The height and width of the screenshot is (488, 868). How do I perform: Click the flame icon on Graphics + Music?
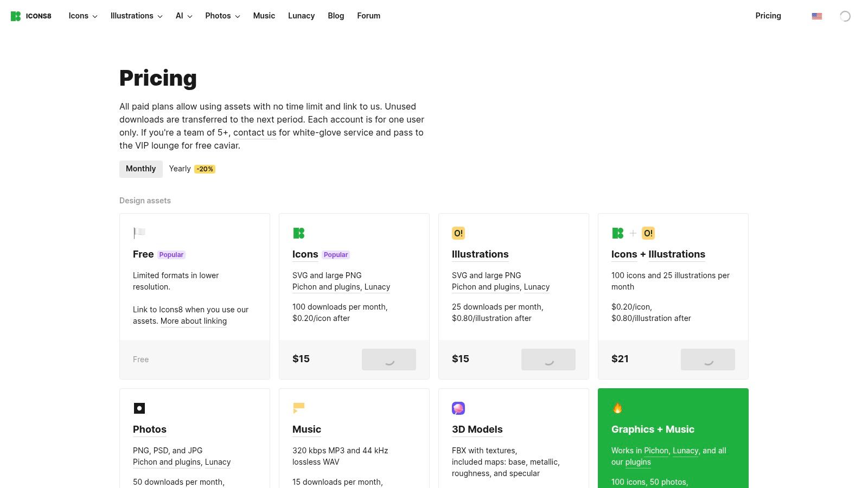tap(618, 408)
